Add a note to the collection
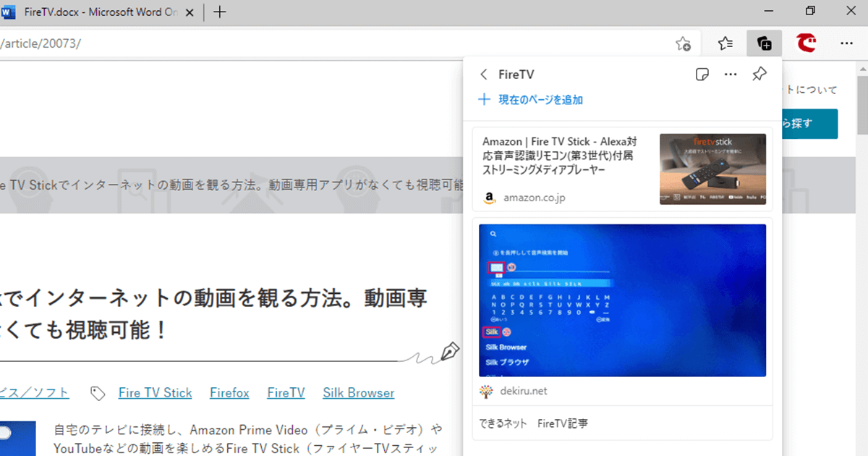The image size is (868, 456). (x=701, y=75)
